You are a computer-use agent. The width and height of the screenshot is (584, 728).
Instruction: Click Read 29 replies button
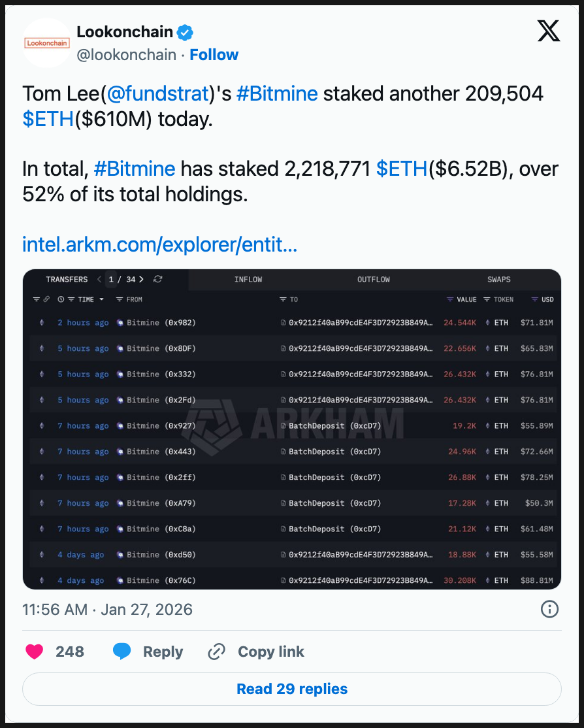pos(292,689)
